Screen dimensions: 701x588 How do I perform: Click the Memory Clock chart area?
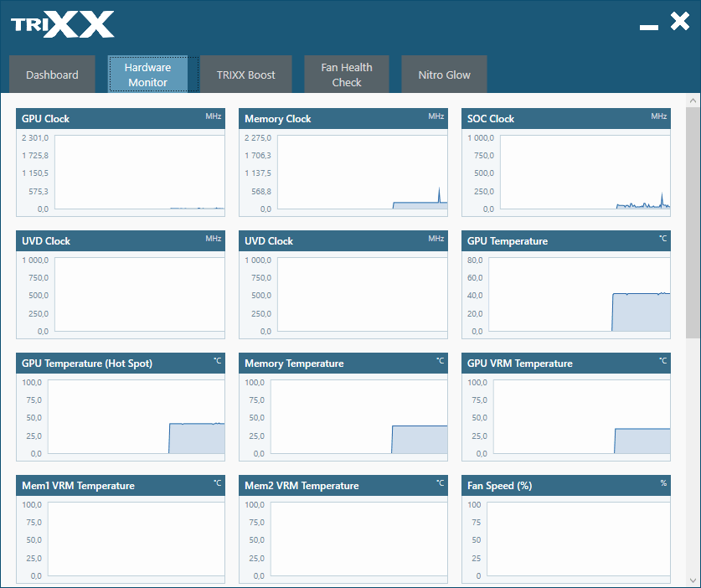point(362,172)
